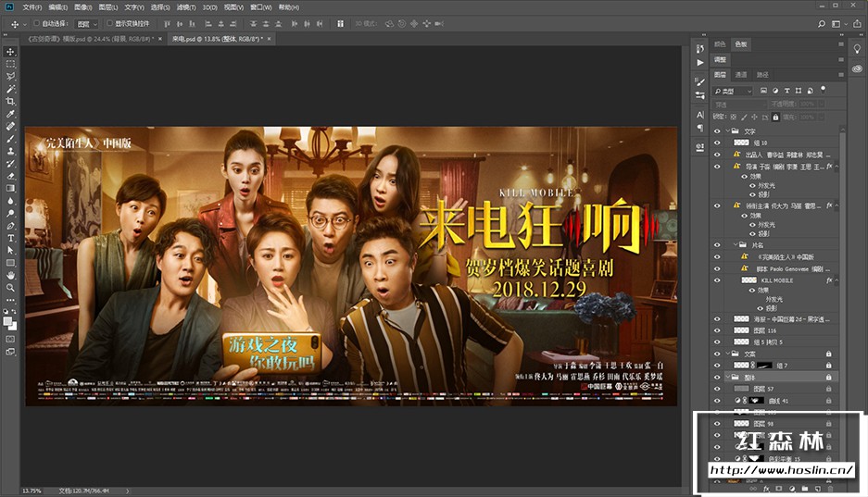Enable the 自动选择 checkbox

[36, 24]
